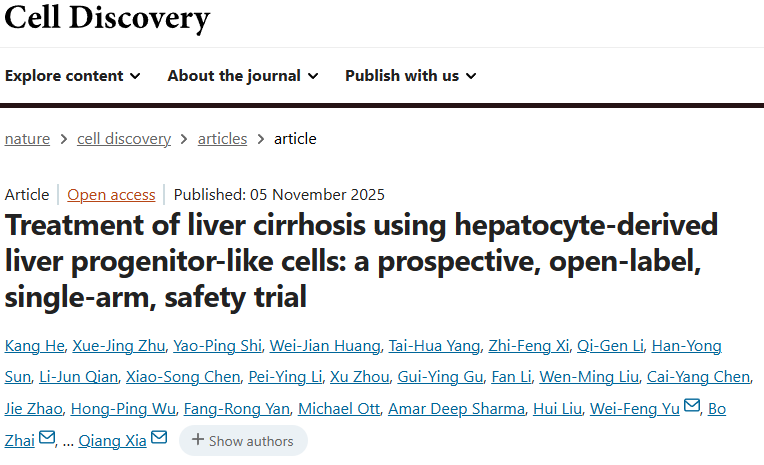Screen dimensions: 764x465
Task: Navigate to articles breadcrumb
Action: coord(222,139)
